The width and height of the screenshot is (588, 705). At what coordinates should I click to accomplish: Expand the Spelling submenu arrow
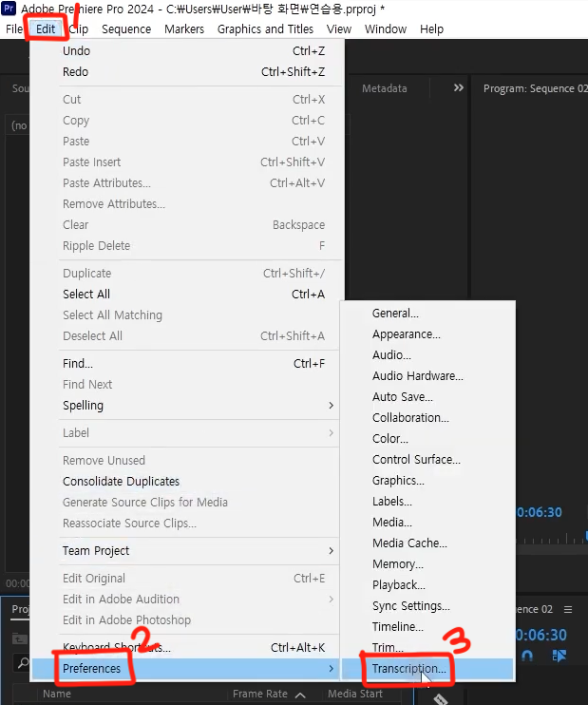(332, 406)
